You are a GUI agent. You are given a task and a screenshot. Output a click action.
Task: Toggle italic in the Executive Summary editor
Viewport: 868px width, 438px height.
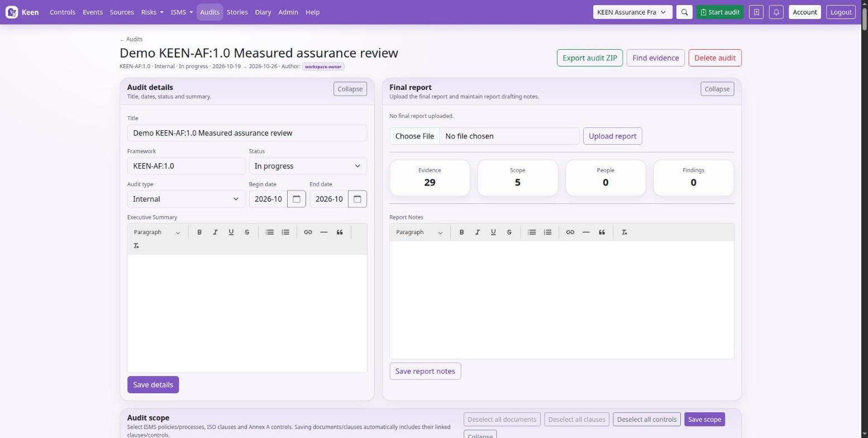point(215,232)
